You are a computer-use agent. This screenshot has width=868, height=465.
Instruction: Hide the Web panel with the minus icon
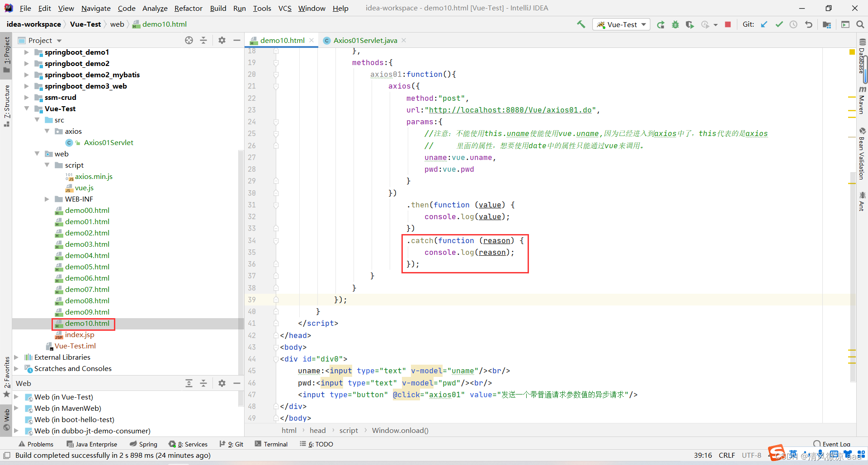(236, 383)
